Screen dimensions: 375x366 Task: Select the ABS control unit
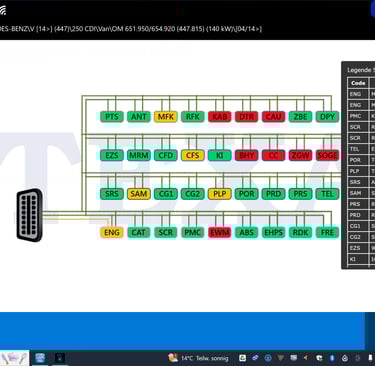click(247, 232)
